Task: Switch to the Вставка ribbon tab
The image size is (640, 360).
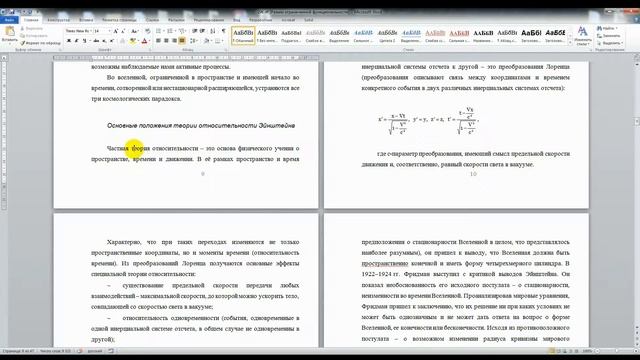Action: 86,20
